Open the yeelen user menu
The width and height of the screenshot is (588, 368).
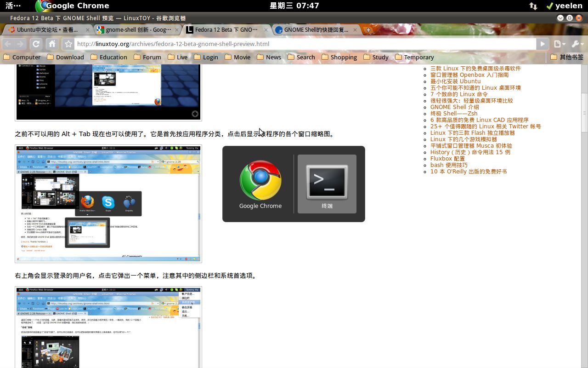click(x=564, y=6)
